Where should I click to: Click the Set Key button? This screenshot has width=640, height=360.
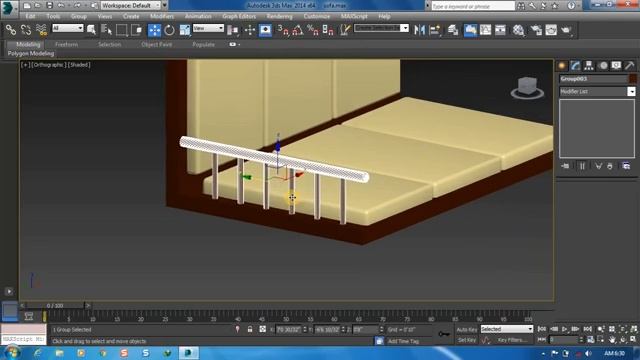[467, 340]
